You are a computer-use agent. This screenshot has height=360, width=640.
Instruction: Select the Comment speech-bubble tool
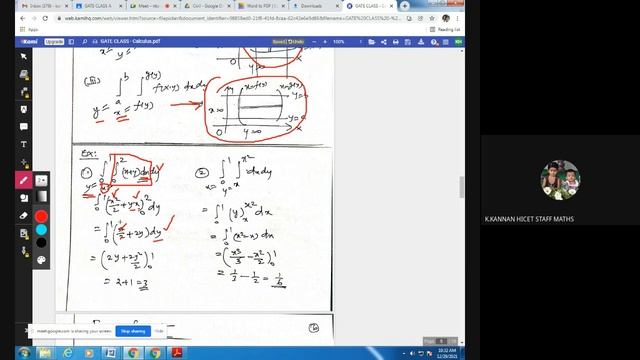(24, 127)
